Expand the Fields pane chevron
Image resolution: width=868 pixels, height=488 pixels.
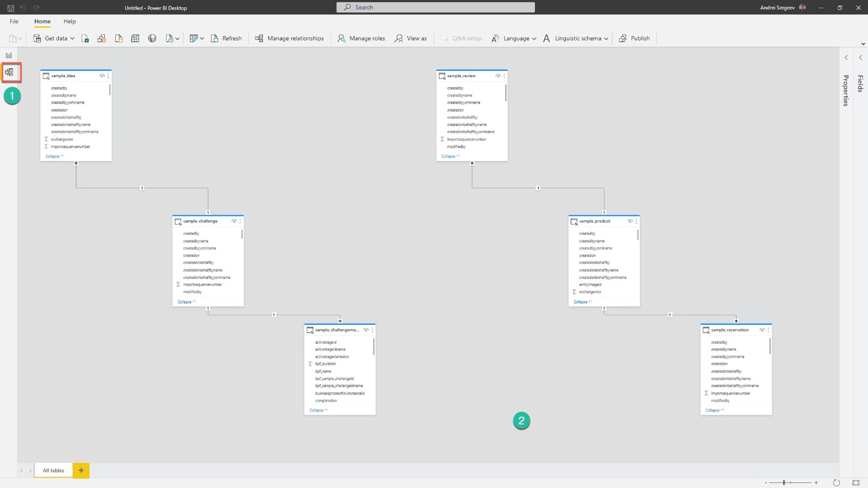point(860,58)
